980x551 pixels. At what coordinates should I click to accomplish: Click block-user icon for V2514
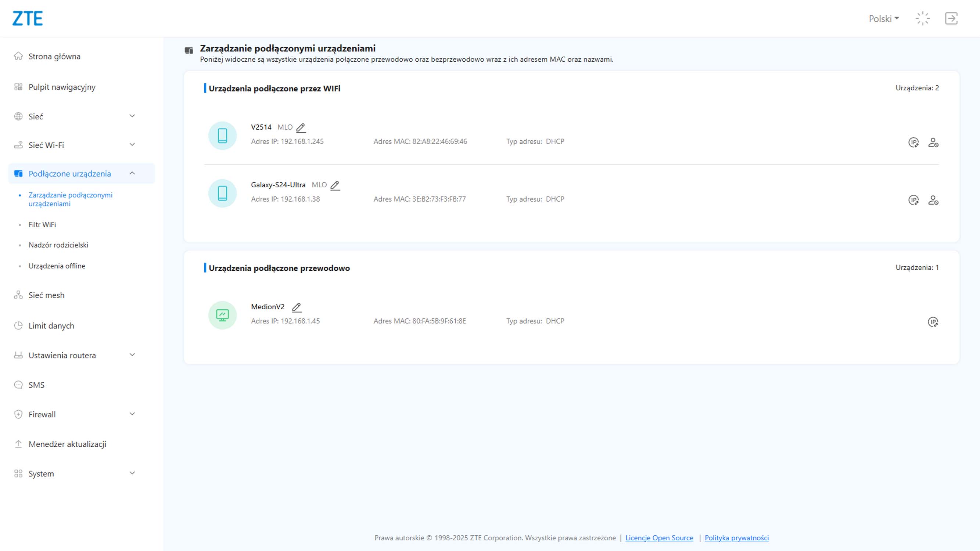933,143
